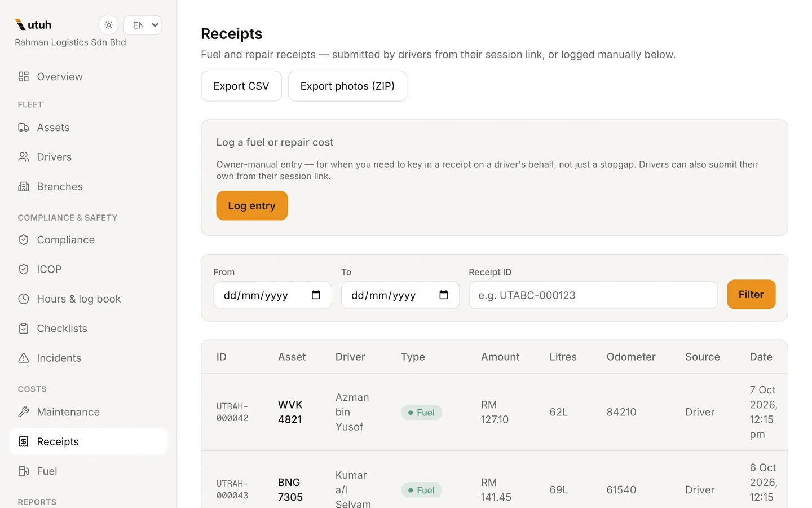Click litres value 69L

click(559, 489)
